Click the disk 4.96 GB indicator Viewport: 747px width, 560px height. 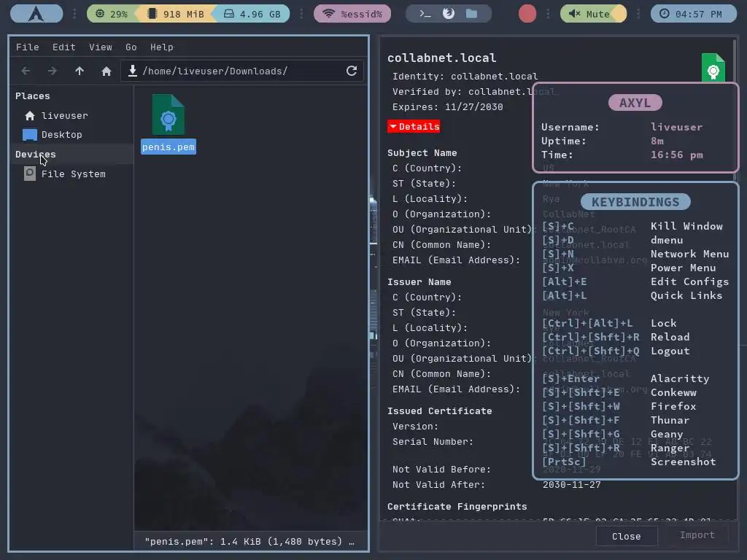252,14
